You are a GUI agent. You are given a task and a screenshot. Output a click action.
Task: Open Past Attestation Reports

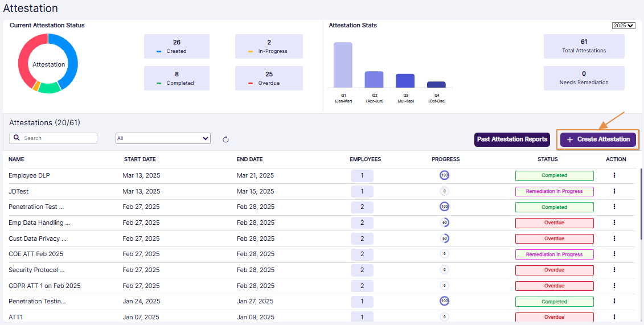pos(512,139)
